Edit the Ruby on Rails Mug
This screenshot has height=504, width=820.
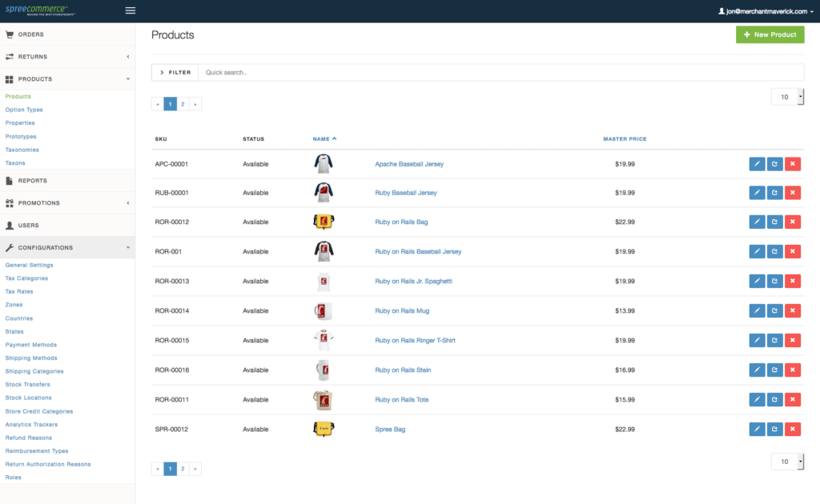757,310
